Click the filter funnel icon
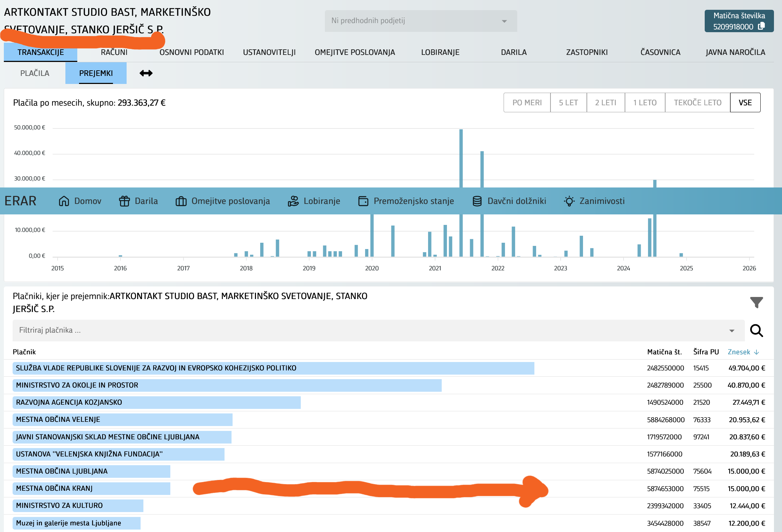Viewport: 782px width, 532px height. click(x=756, y=302)
